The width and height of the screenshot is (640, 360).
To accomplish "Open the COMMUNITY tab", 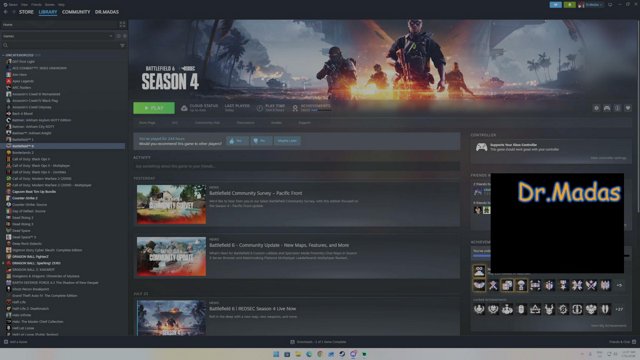I will [x=76, y=12].
